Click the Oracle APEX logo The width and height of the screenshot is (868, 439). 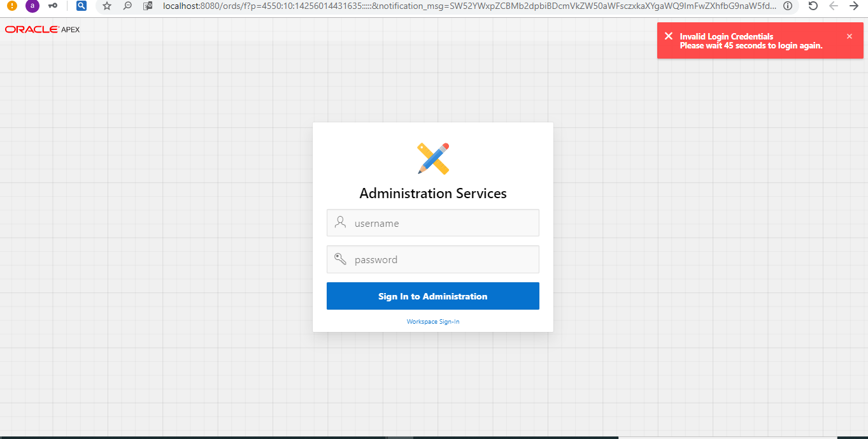[42, 29]
